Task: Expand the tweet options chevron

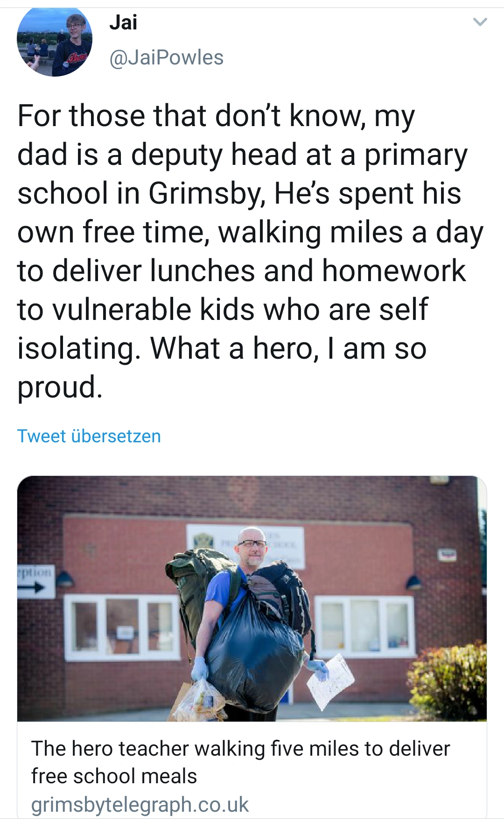Action: tap(480, 22)
